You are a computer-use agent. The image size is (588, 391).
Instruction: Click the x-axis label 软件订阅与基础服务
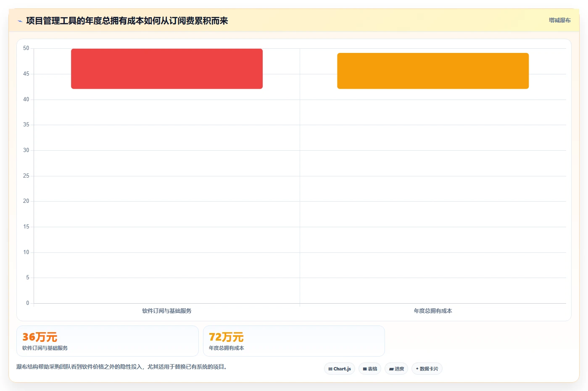[x=167, y=311]
